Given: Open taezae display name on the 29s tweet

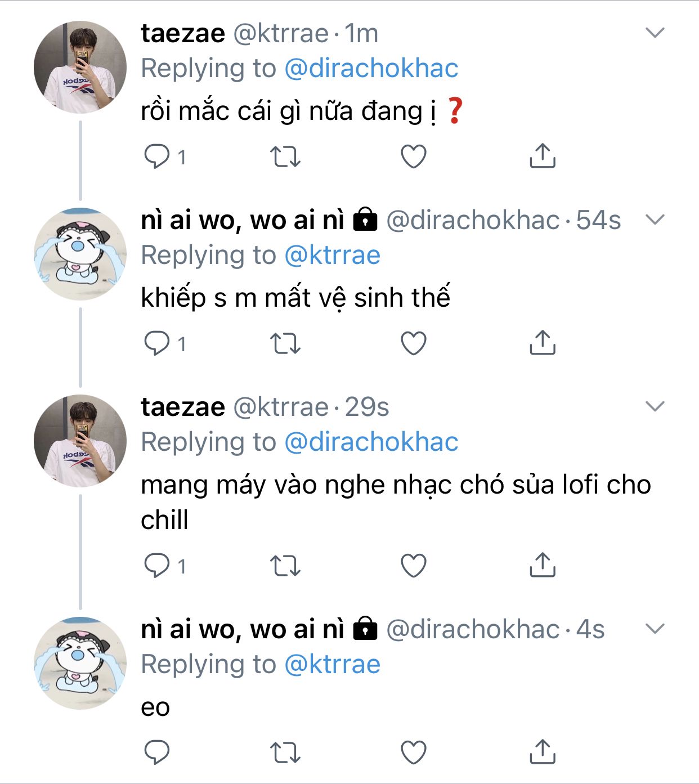Looking at the screenshot, I should (x=183, y=407).
